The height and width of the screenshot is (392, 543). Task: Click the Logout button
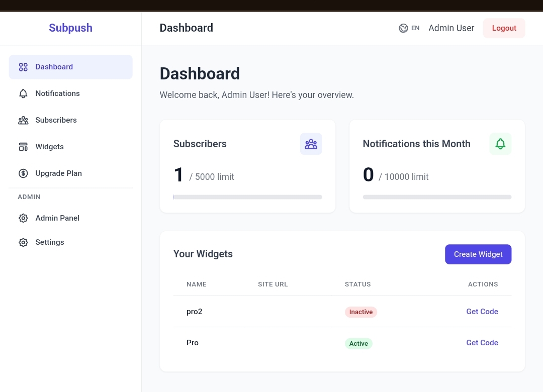pyautogui.click(x=504, y=28)
